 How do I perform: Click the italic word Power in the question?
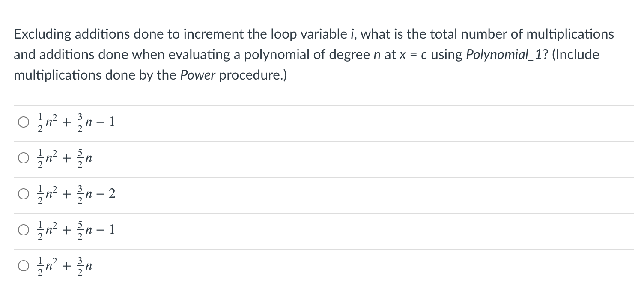coord(197,75)
